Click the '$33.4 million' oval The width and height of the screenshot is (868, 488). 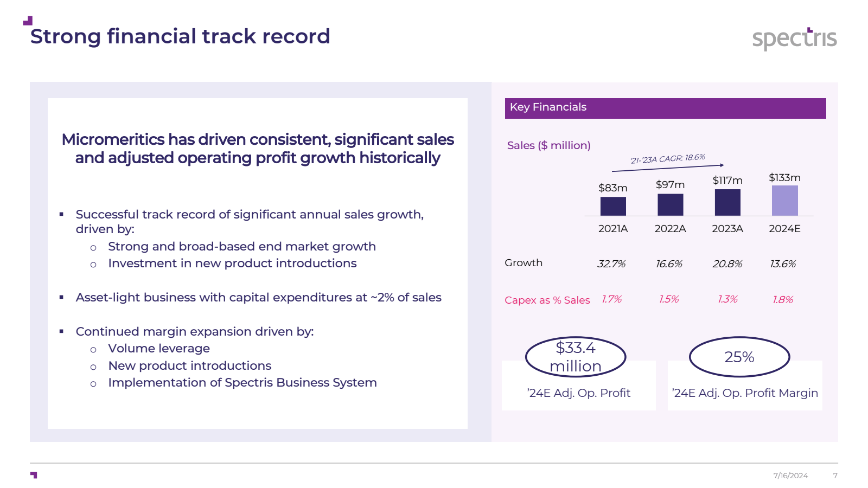pyautogui.click(x=576, y=357)
